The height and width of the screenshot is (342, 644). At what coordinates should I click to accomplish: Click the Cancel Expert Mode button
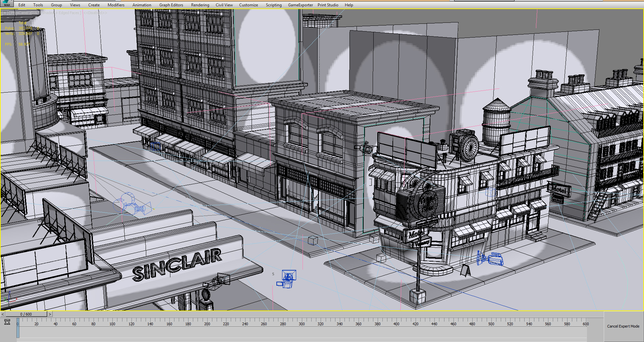[623, 326]
